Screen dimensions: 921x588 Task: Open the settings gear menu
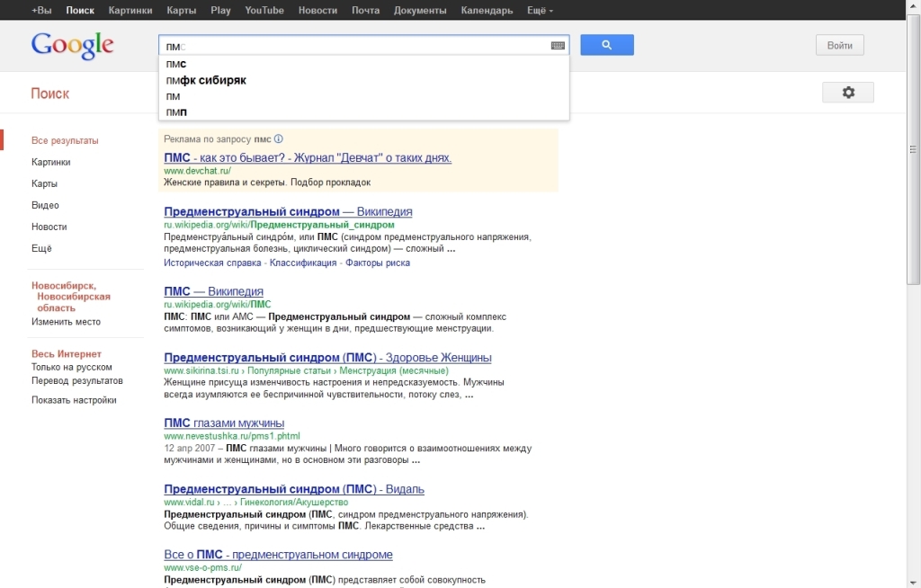(847, 93)
